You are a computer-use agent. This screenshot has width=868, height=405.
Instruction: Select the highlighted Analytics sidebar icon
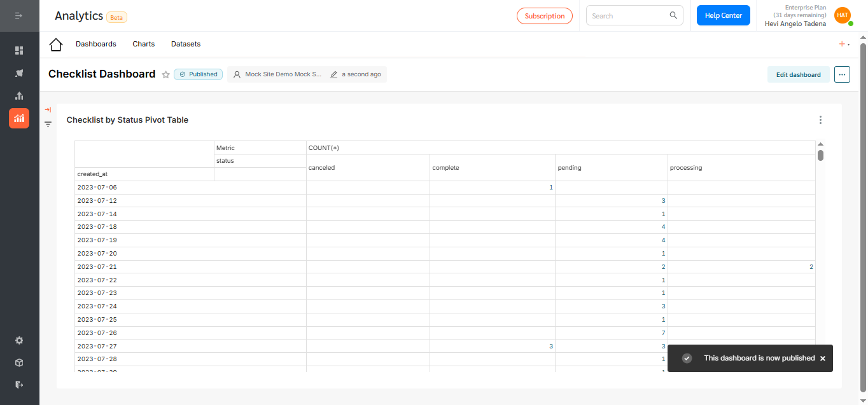[x=19, y=118]
